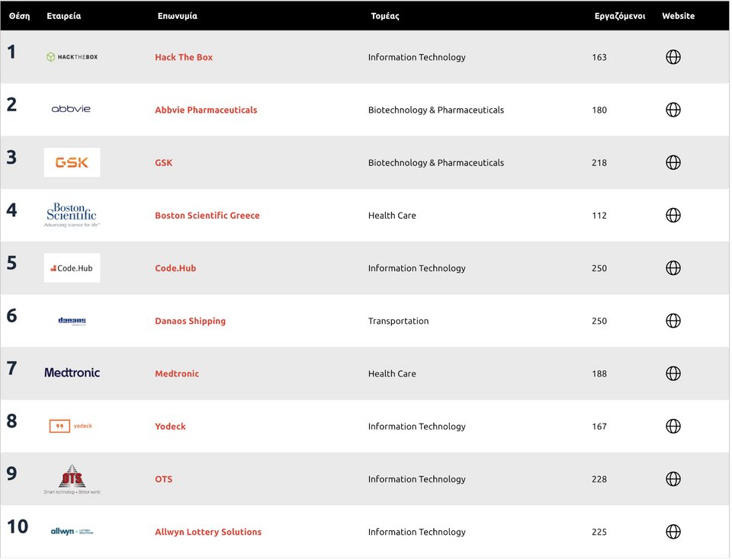Open the Code.Hub website globe icon

click(x=673, y=268)
